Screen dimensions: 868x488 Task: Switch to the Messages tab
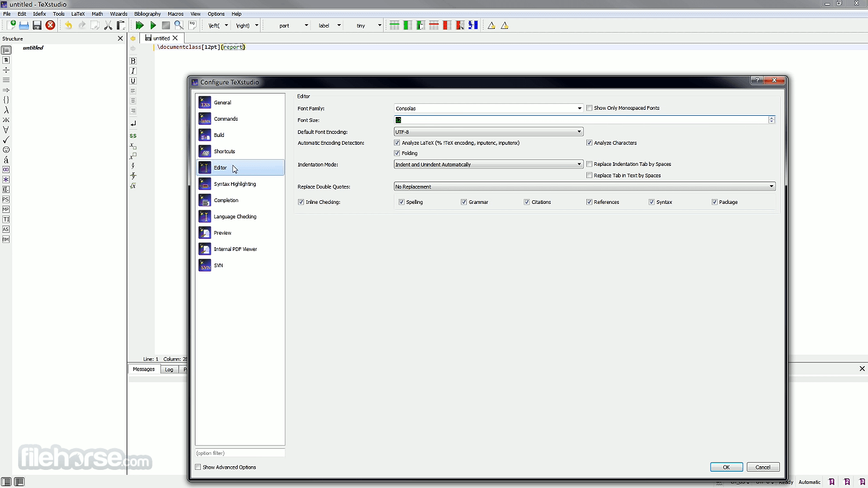click(x=144, y=369)
